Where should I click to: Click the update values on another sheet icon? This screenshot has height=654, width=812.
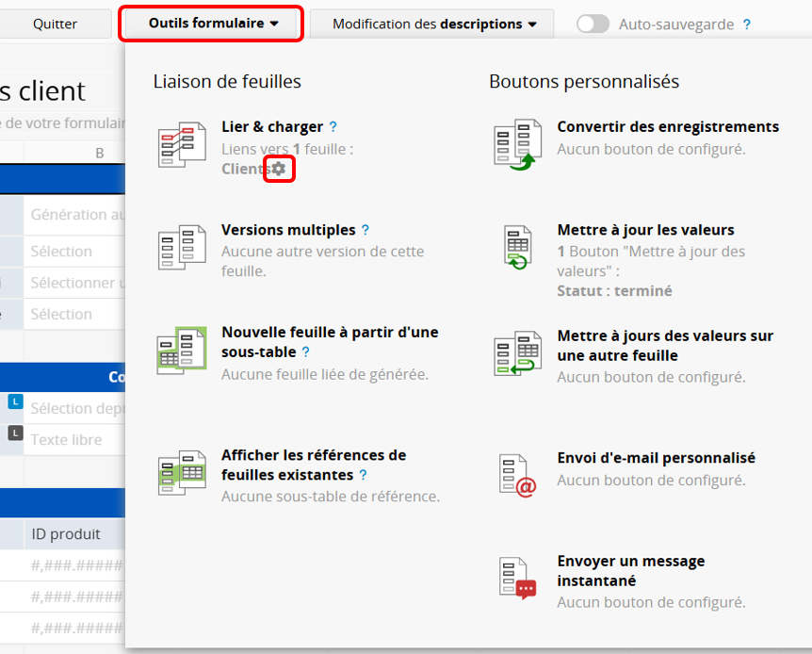point(517,354)
